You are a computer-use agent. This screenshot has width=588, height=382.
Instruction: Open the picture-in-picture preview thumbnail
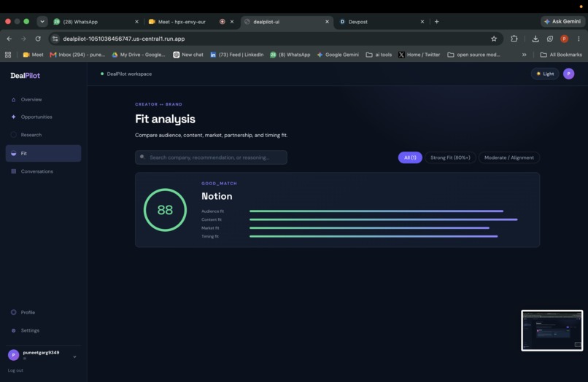tap(552, 330)
